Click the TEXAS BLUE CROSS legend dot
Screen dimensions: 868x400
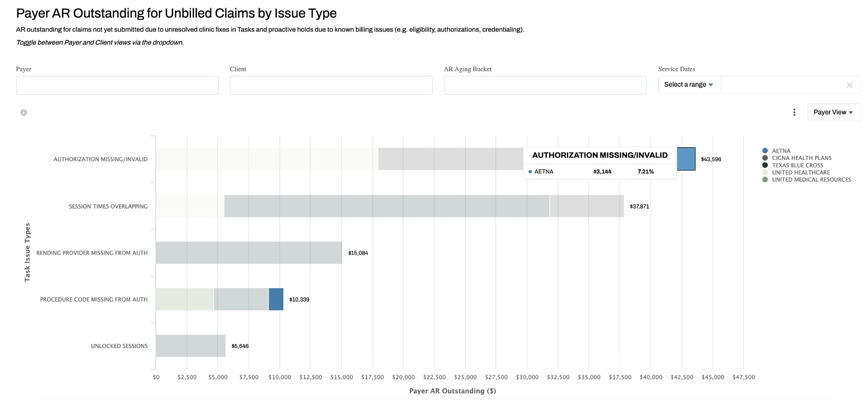(763, 165)
